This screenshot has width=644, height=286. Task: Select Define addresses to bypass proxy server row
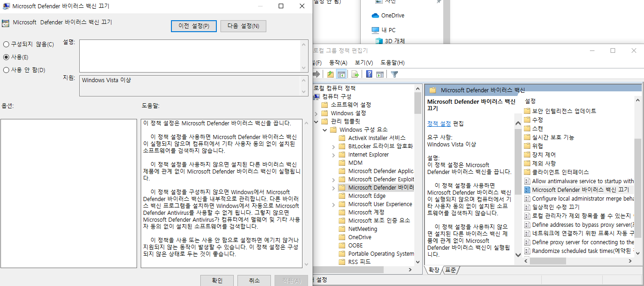pos(578,224)
